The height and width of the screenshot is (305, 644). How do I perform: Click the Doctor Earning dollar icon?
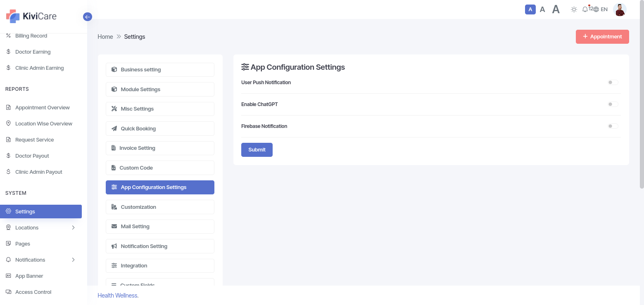(x=8, y=52)
